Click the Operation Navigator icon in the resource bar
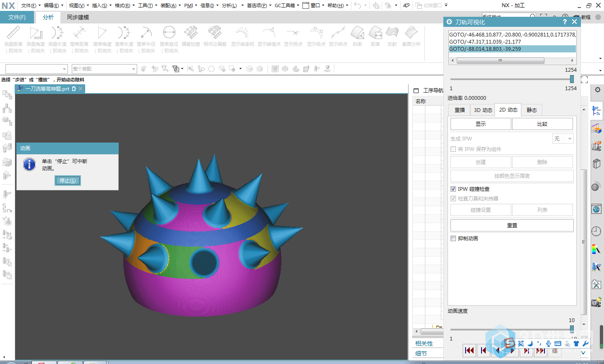The image size is (604, 364). pyautogui.click(x=596, y=111)
